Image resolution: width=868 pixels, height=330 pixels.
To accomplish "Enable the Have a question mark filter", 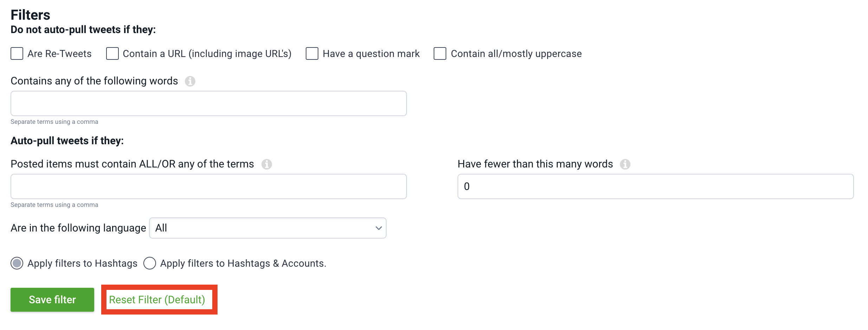I will pos(312,53).
